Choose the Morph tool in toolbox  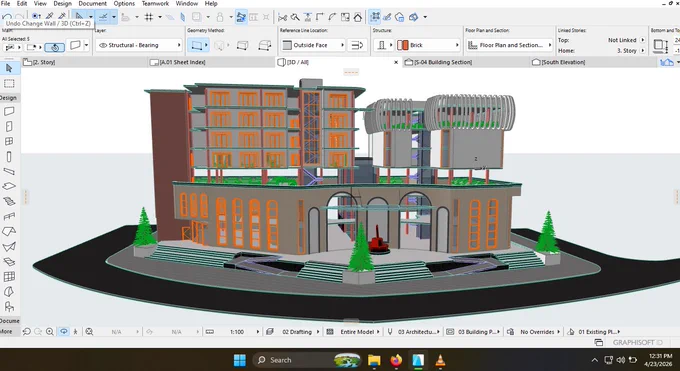(9, 292)
